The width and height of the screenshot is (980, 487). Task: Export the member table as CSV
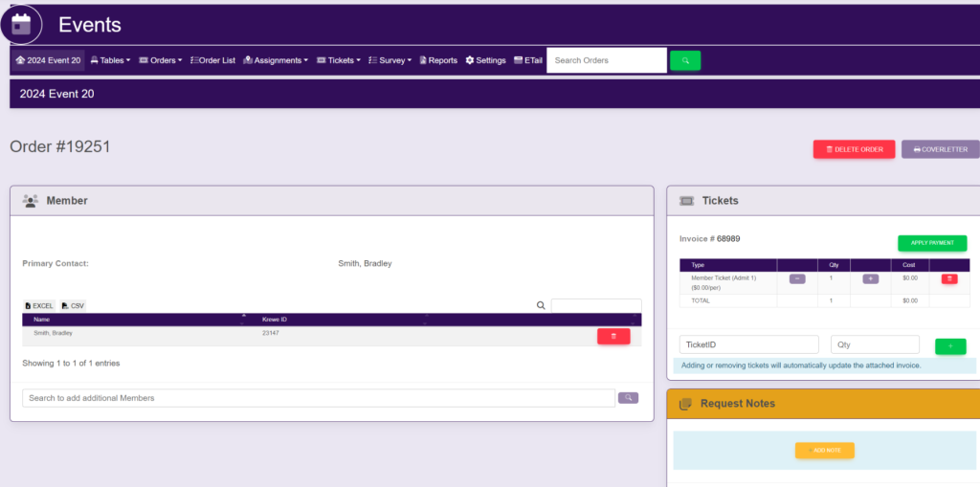(x=73, y=305)
